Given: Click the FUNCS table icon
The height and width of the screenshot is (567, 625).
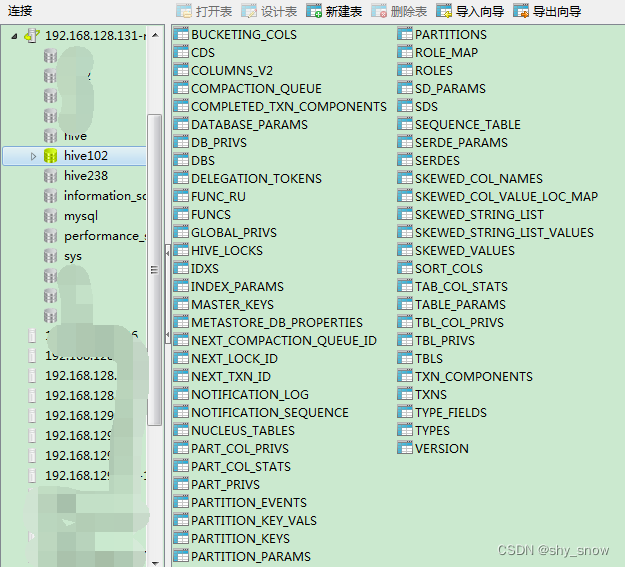Looking at the screenshot, I should click(x=181, y=214).
